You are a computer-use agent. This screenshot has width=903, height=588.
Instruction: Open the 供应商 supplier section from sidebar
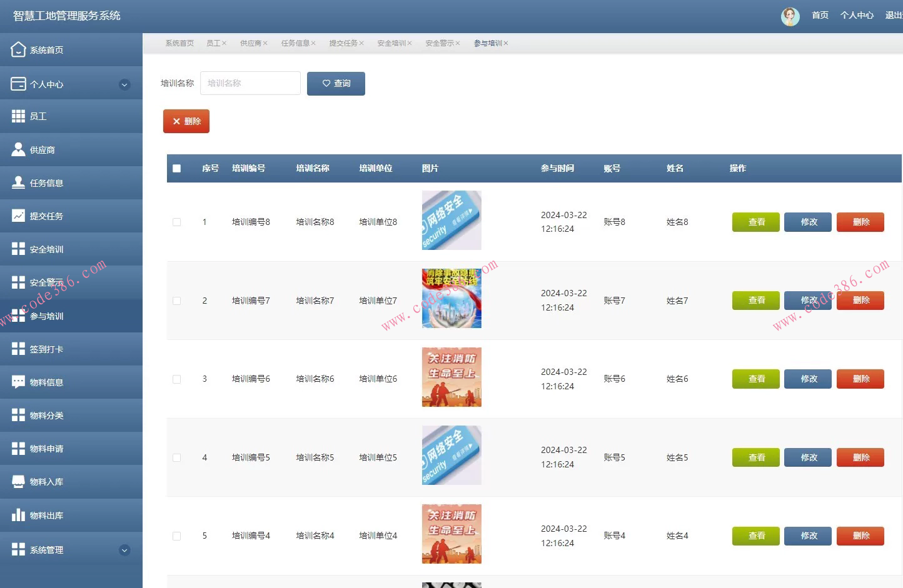(x=18, y=149)
